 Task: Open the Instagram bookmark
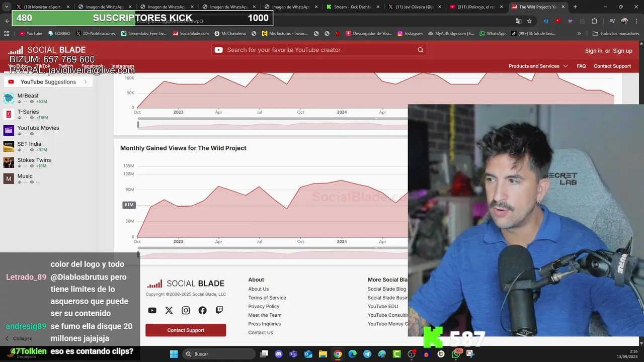coord(410,33)
